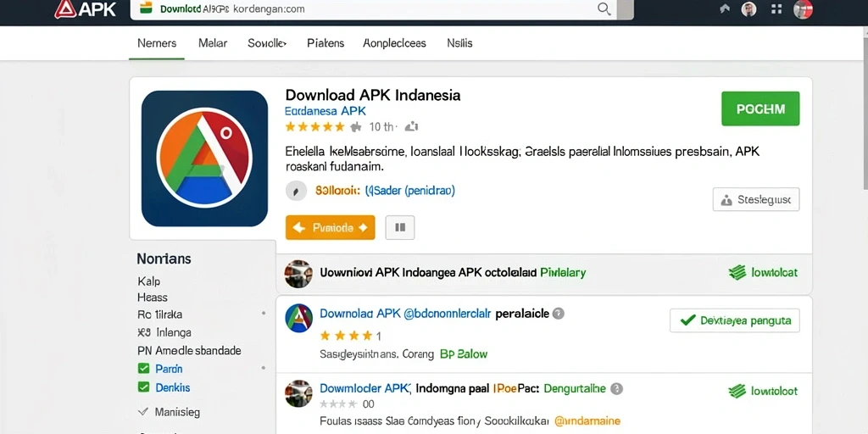
Task: Click the people icon next to 10 th
Action: tap(411, 127)
